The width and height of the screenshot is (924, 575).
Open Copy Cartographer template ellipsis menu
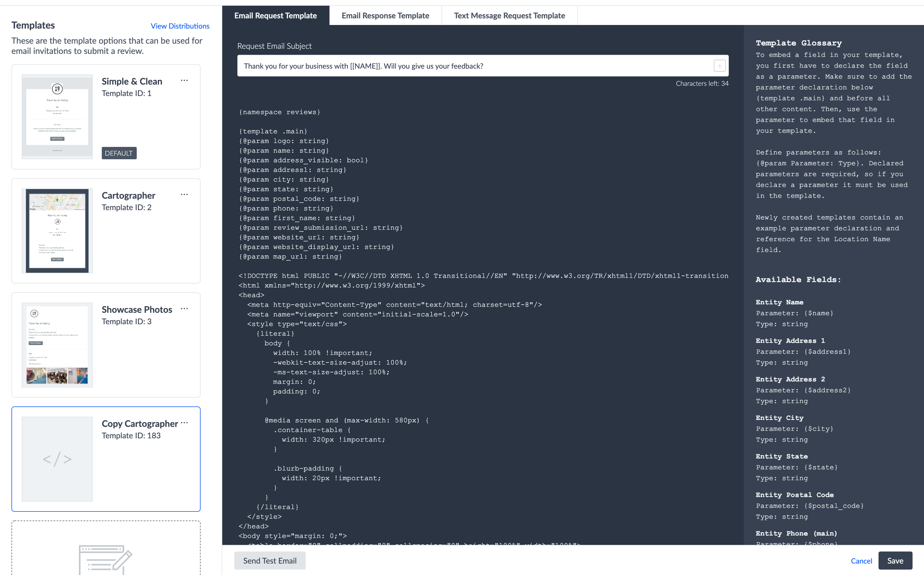pyautogui.click(x=184, y=423)
